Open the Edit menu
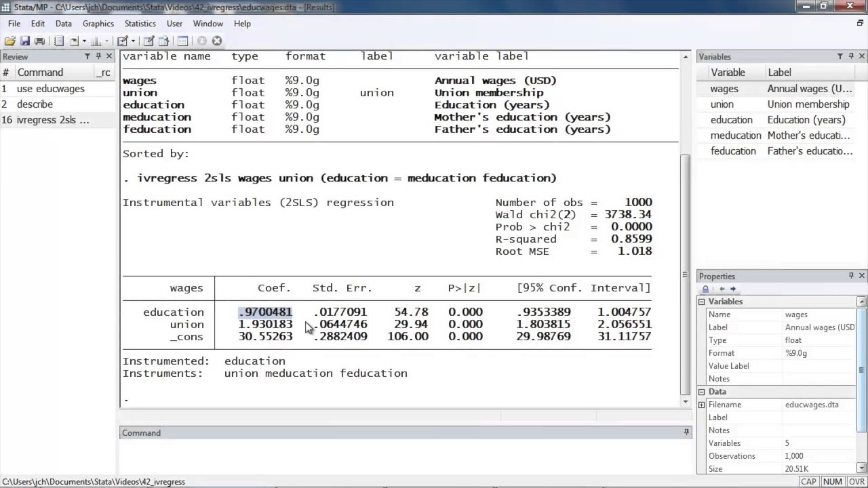 37,23
